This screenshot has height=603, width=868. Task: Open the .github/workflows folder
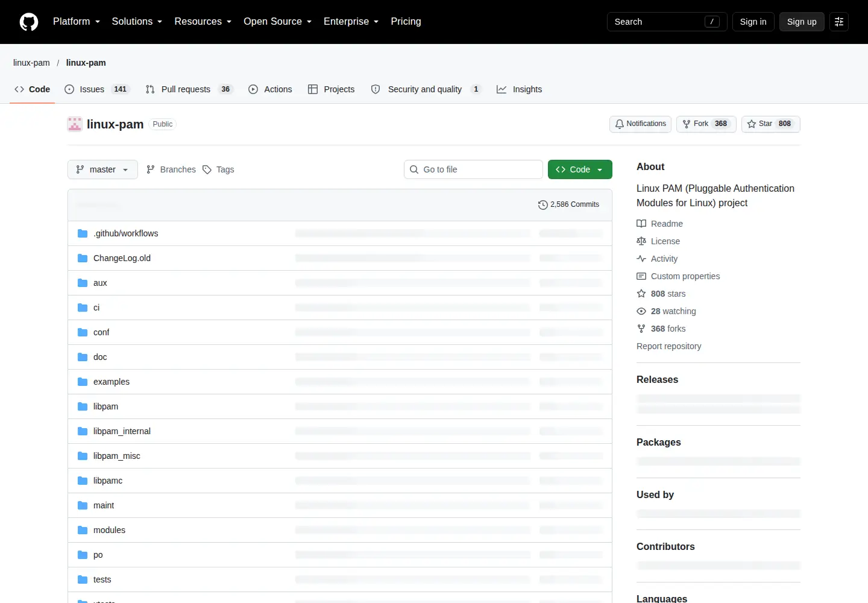pos(125,233)
